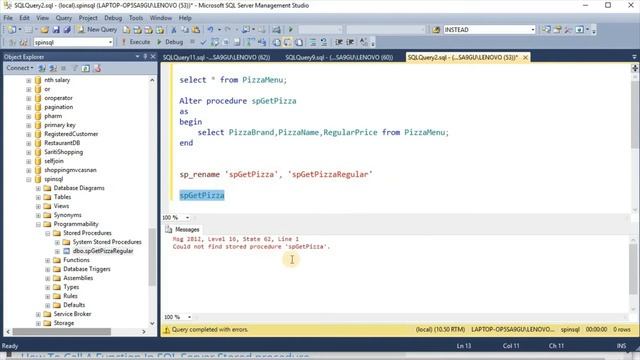Image resolution: width=640 pixels, height=360 pixels.
Task: Click the highlighted spGetPizza text in editor
Action: tap(202, 196)
